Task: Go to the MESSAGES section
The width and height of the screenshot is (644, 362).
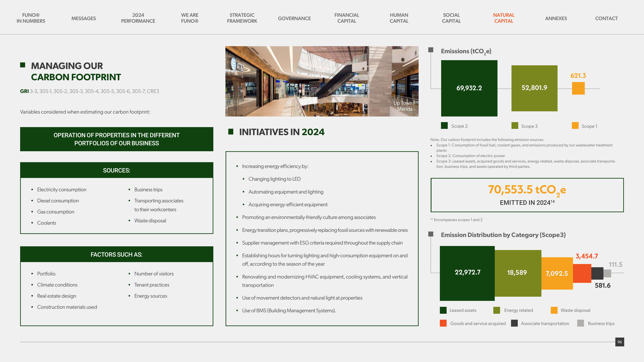Action: pyautogui.click(x=84, y=18)
